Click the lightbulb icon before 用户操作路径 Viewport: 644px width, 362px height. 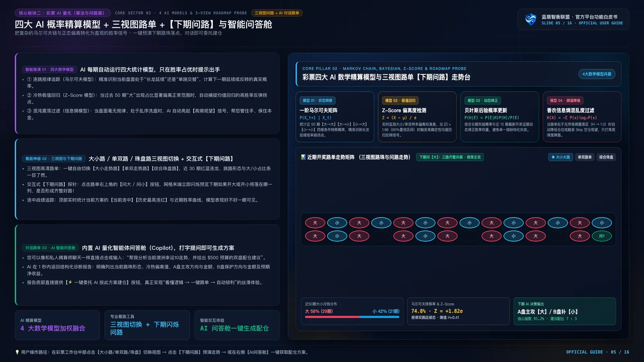pyautogui.click(x=17, y=352)
